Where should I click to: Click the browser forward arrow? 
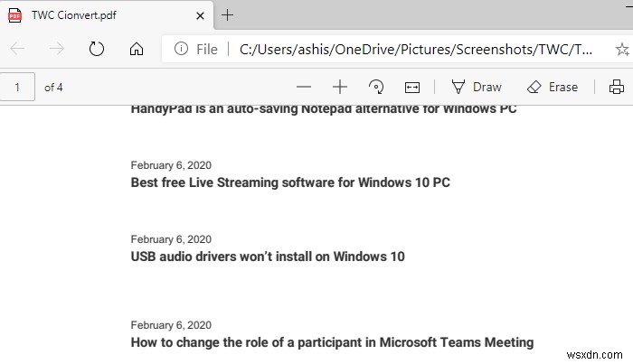coord(57,49)
